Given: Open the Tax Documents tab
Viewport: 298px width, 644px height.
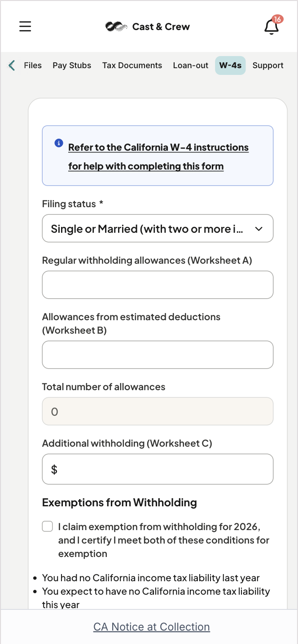Looking at the screenshot, I should tap(132, 65).
